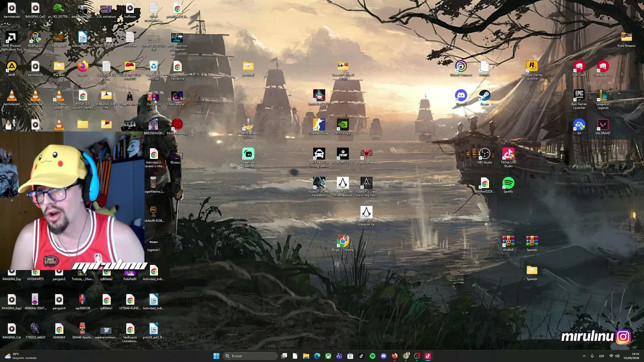
Task: Open the AIMP music player shortcut
Action: click(12, 69)
